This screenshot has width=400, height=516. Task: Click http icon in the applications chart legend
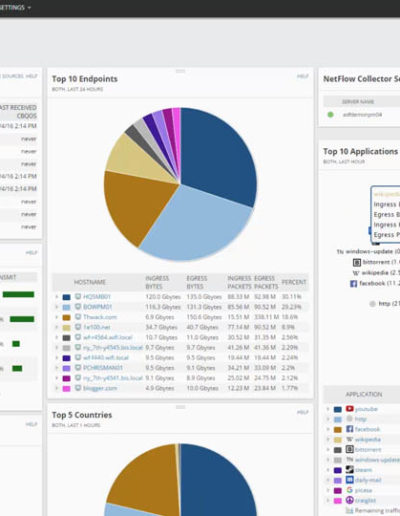373,304
